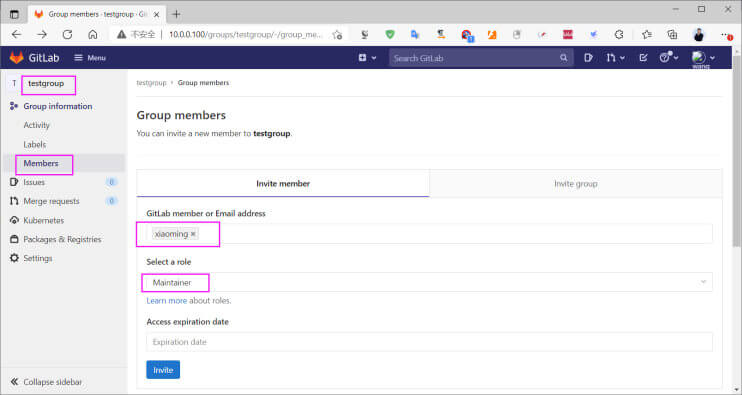Open the browser Favorites list icon

646,35
